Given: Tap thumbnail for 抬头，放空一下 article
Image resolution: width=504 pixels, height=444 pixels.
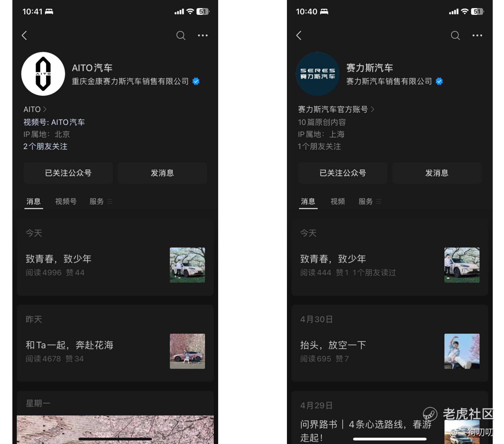Looking at the screenshot, I should click(x=462, y=351).
